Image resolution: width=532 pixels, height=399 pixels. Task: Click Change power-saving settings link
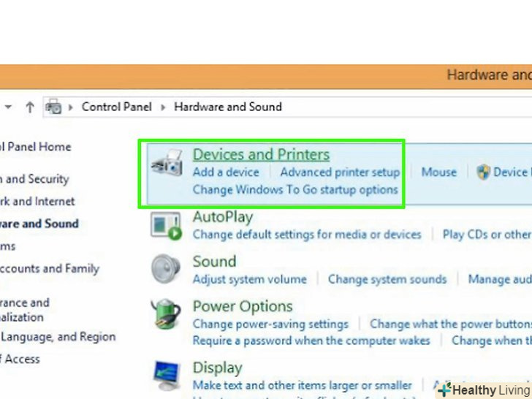(270, 324)
